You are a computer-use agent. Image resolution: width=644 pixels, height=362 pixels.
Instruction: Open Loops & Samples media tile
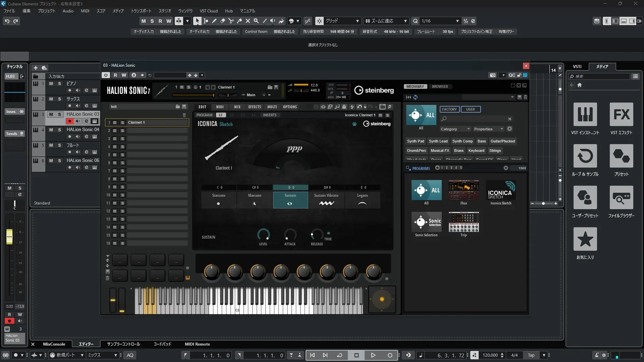click(585, 156)
